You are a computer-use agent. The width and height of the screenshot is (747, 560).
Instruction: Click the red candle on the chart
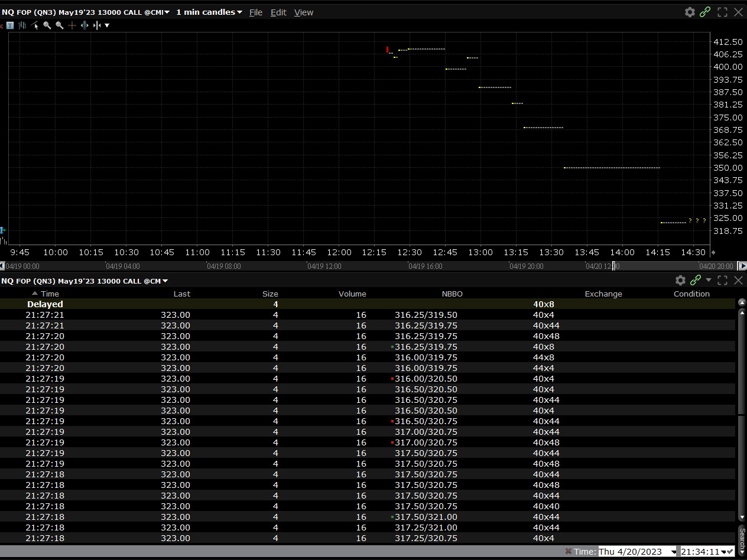(388, 50)
